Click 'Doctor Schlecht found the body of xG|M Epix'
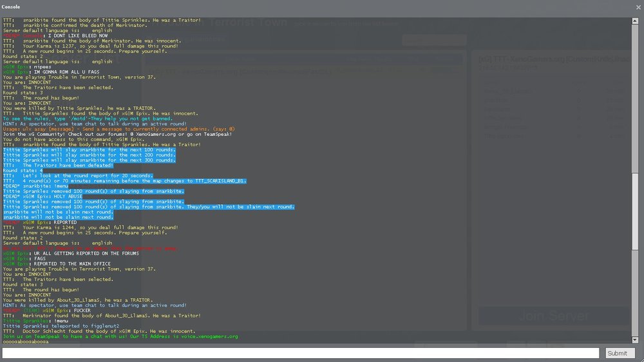 99,332
